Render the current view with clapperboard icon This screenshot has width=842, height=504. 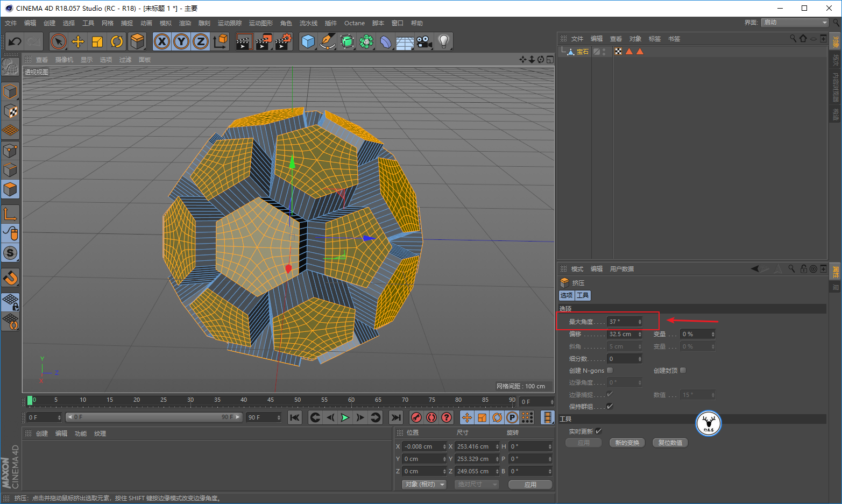[244, 41]
